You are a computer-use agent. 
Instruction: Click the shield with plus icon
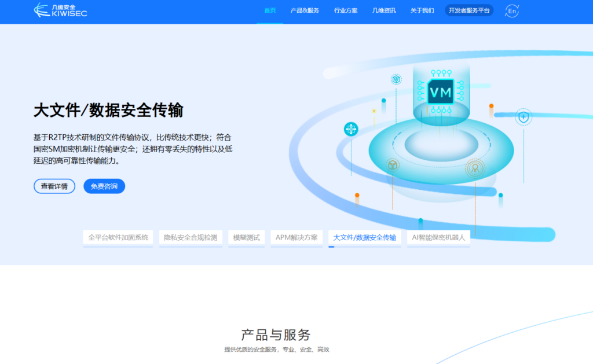(x=523, y=117)
